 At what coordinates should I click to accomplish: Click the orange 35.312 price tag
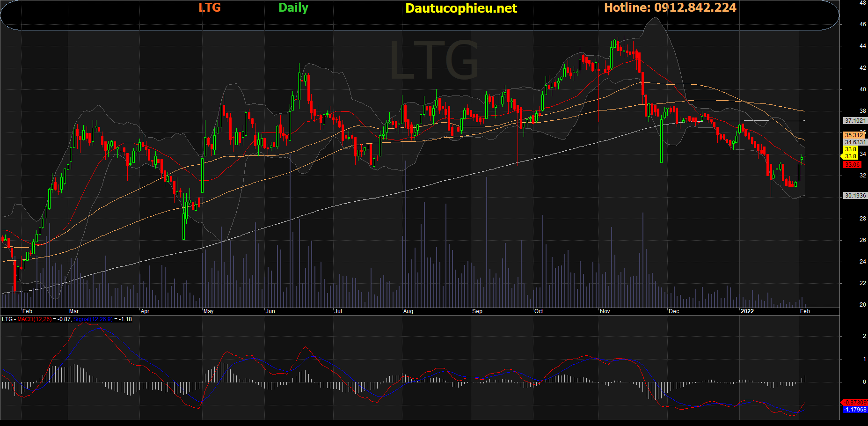(x=853, y=135)
